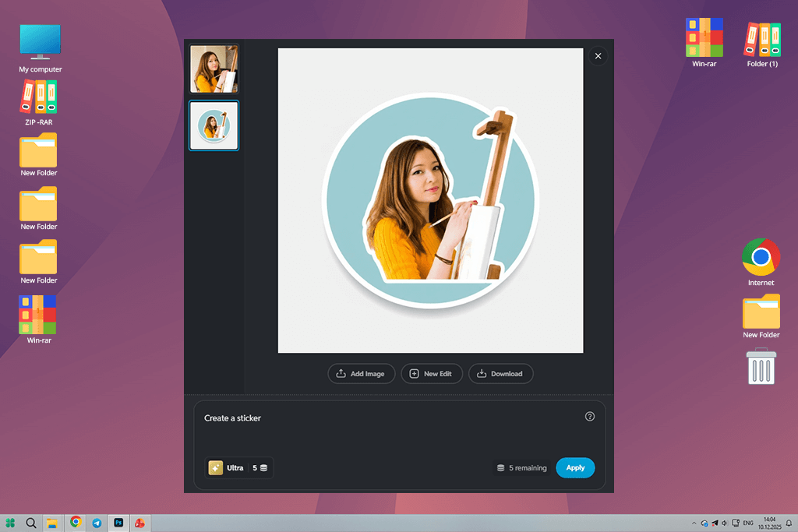Open File Explorer from the taskbar
This screenshot has height=532, width=798.
(52, 523)
